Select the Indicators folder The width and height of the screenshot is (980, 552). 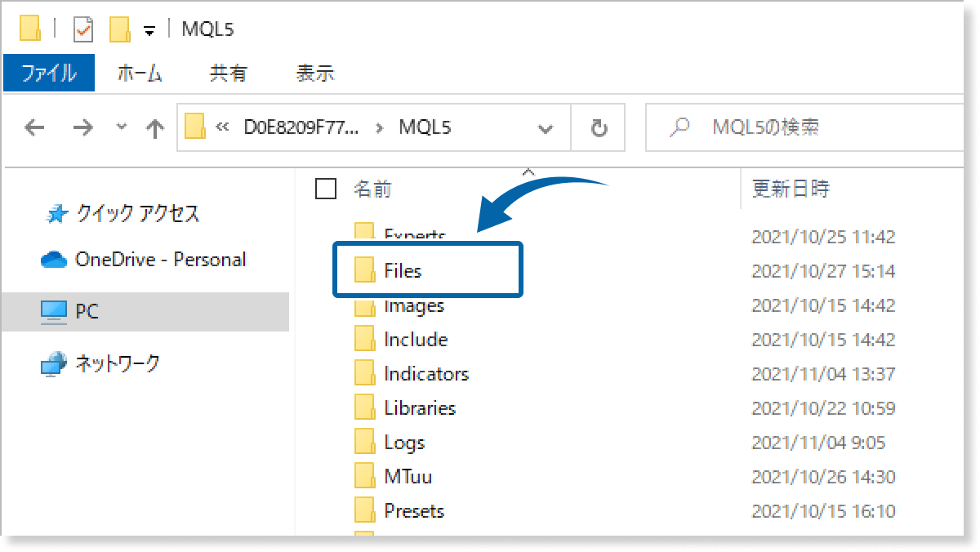point(425,374)
